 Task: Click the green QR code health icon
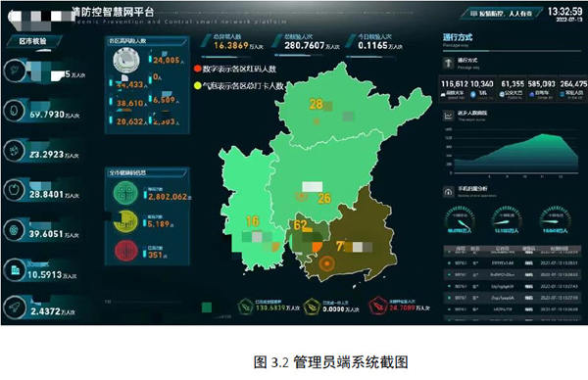(125, 193)
